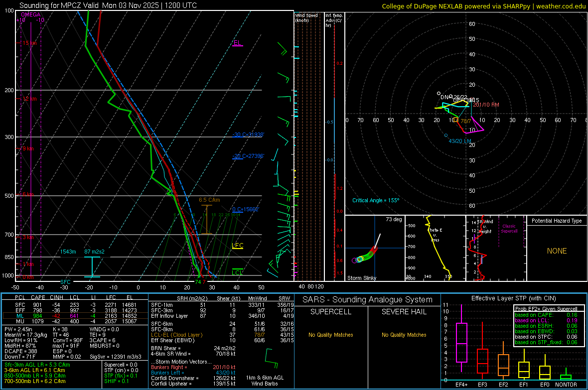Select the Eff Shear (EBWD) row
The width and height of the screenshot is (588, 390).
point(221,340)
